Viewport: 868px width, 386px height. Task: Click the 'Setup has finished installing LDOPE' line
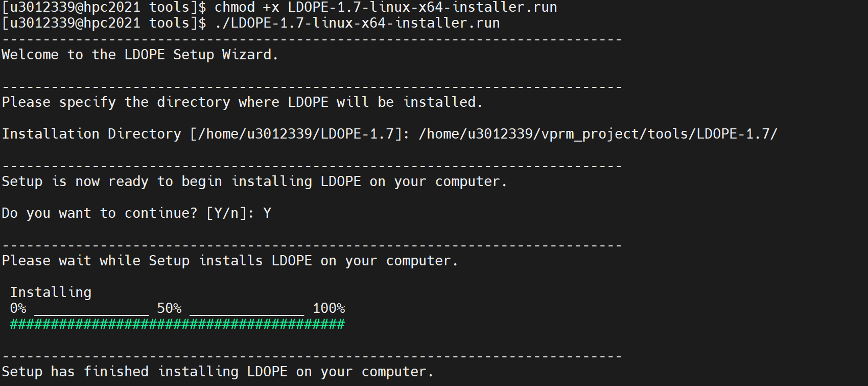coord(218,372)
